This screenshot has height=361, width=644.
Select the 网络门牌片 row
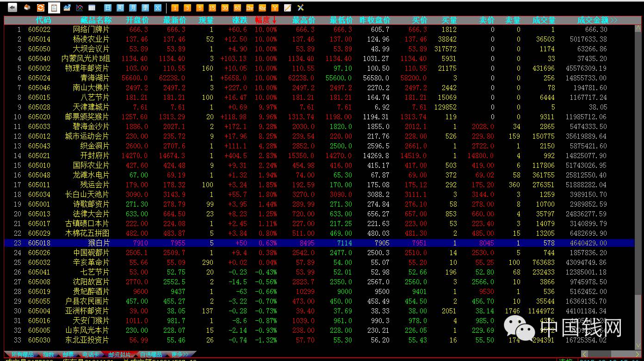(319, 30)
